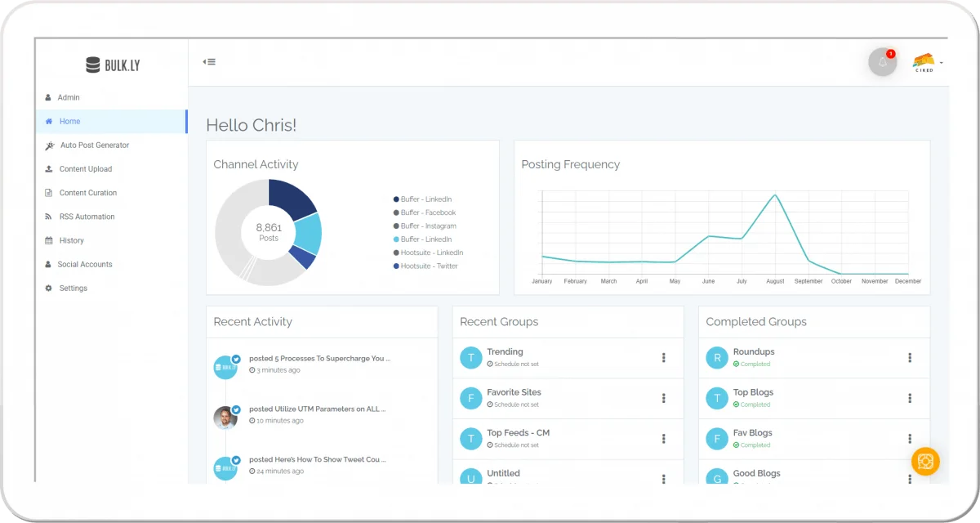Screen dimensions: 980x523
Task: Open the orange help widget icon
Action: pyautogui.click(x=925, y=462)
